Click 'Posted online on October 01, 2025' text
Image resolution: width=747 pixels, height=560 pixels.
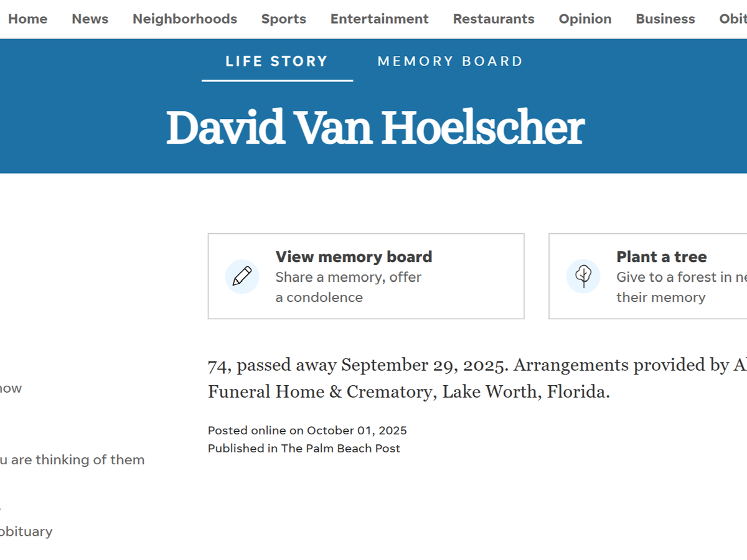point(308,430)
